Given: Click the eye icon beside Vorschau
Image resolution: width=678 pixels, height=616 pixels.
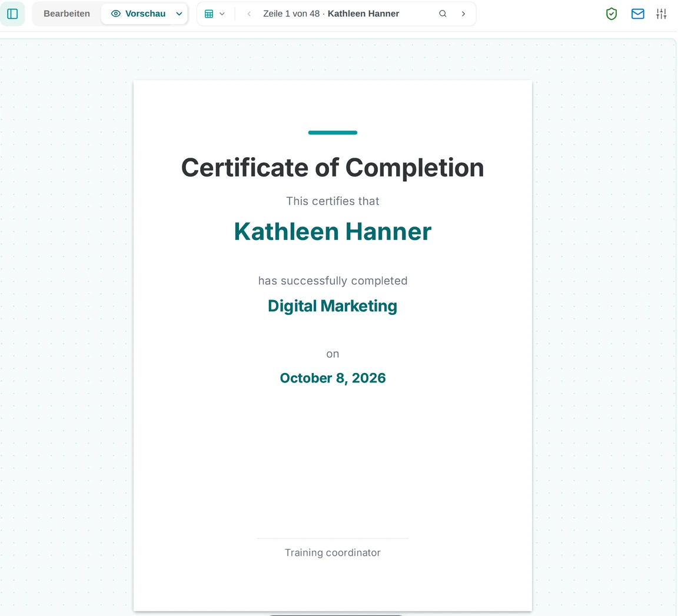Looking at the screenshot, I should pyautogui.click(x=116, y=14).
